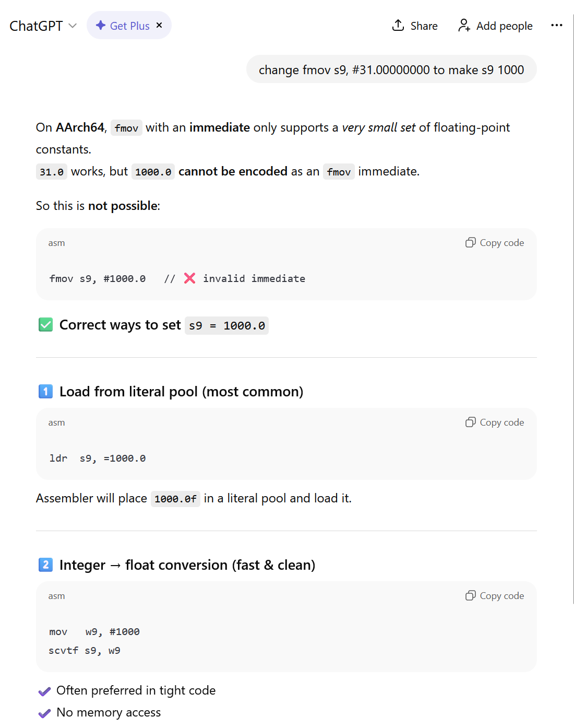Dismiss the Get Plus pill with X

coord(159,25)
